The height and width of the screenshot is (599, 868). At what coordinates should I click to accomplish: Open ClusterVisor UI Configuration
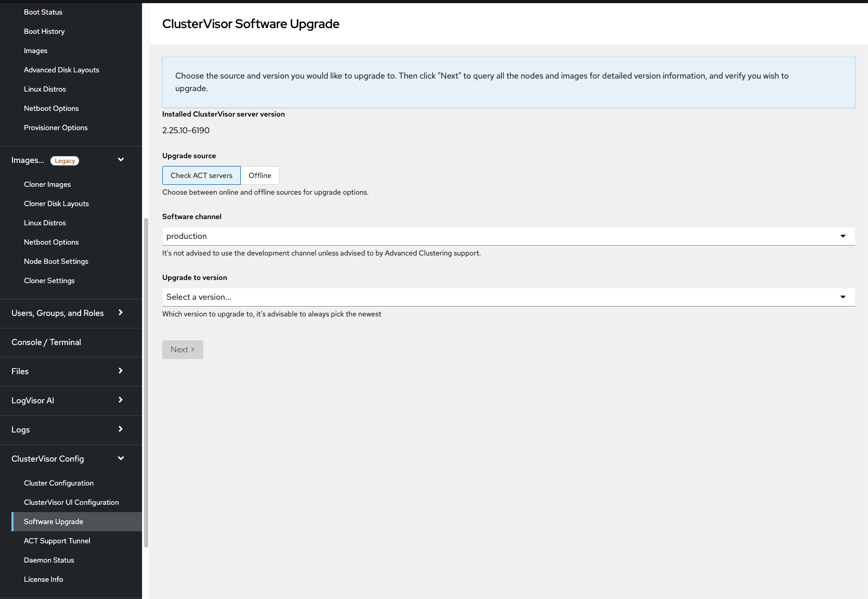(71, 502)
